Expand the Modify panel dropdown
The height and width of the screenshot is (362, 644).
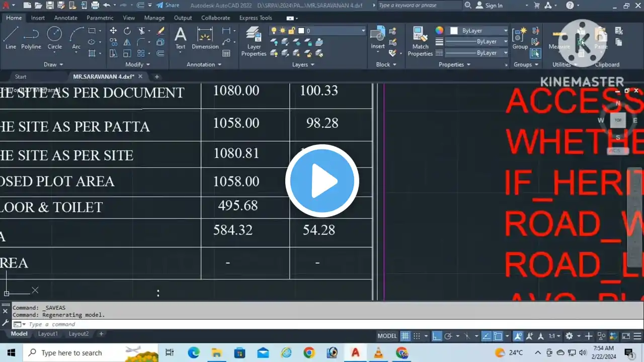click(137, 64)
